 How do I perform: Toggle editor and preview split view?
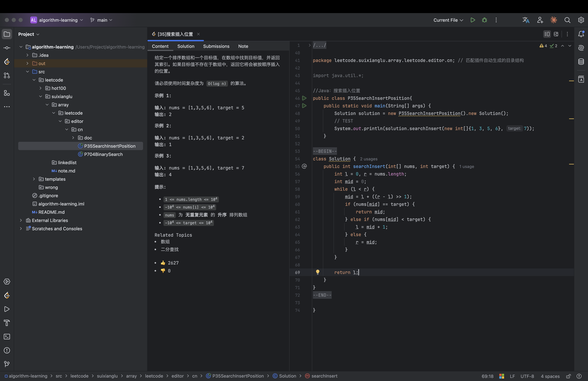(547, 34)
